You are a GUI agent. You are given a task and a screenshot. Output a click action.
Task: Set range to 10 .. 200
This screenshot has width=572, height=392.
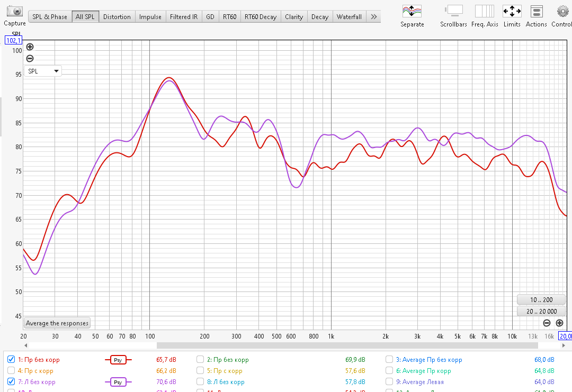point(541,300)
